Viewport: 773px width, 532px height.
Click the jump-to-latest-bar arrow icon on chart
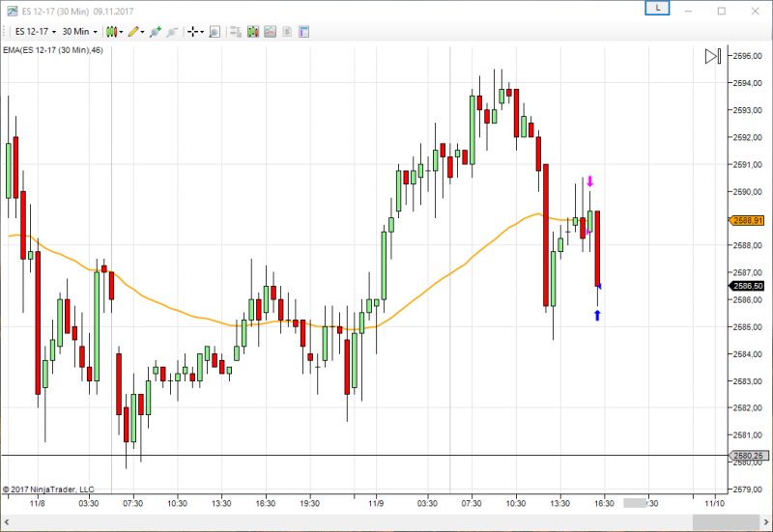click(713, 56)
